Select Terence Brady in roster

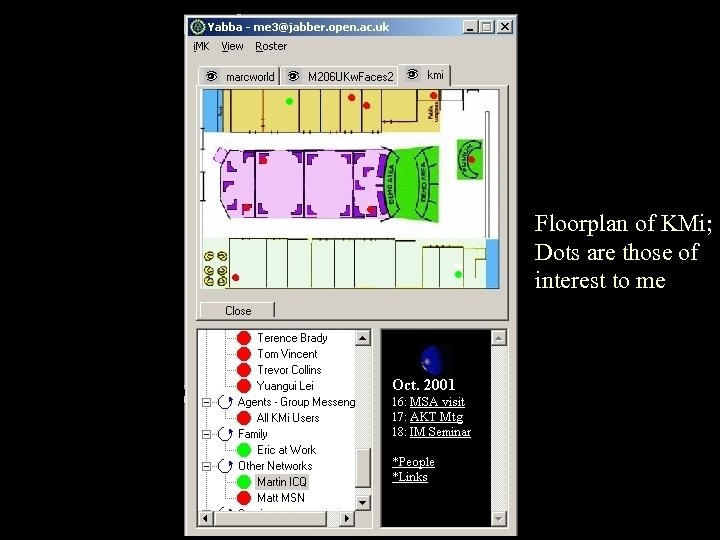point(292,338)
